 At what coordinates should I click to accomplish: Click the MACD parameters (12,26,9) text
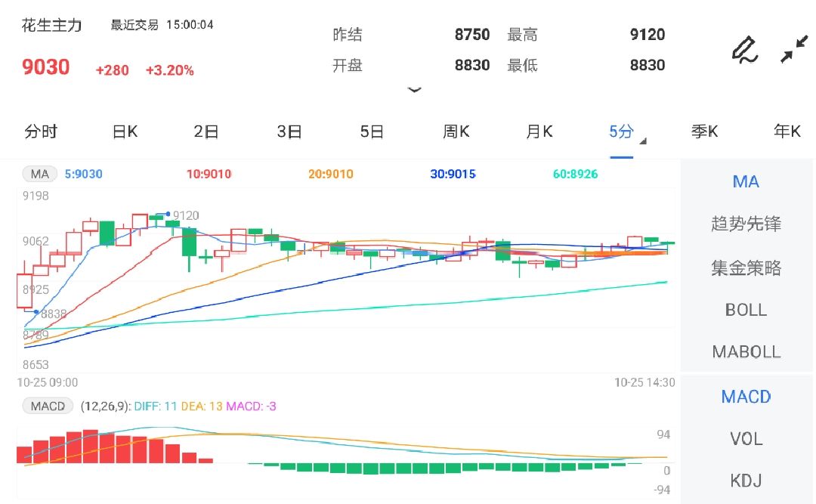point(104,406)
